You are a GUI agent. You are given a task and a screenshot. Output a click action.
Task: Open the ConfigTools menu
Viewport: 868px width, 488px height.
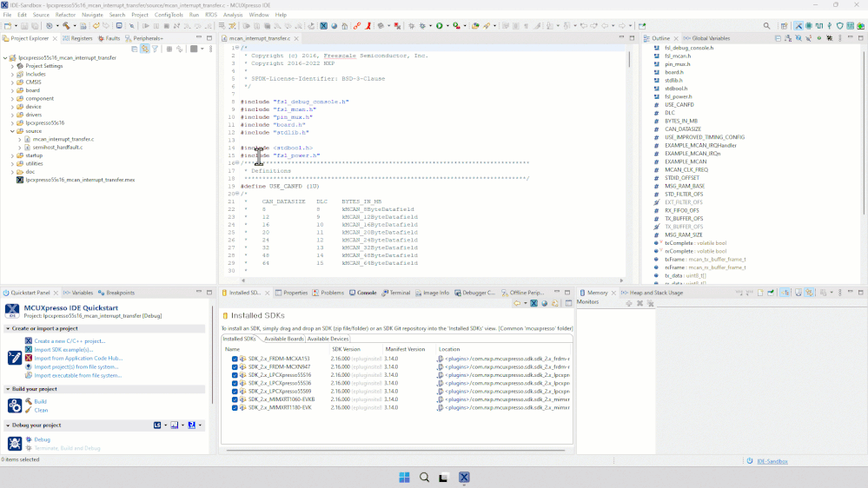point(169,15)
